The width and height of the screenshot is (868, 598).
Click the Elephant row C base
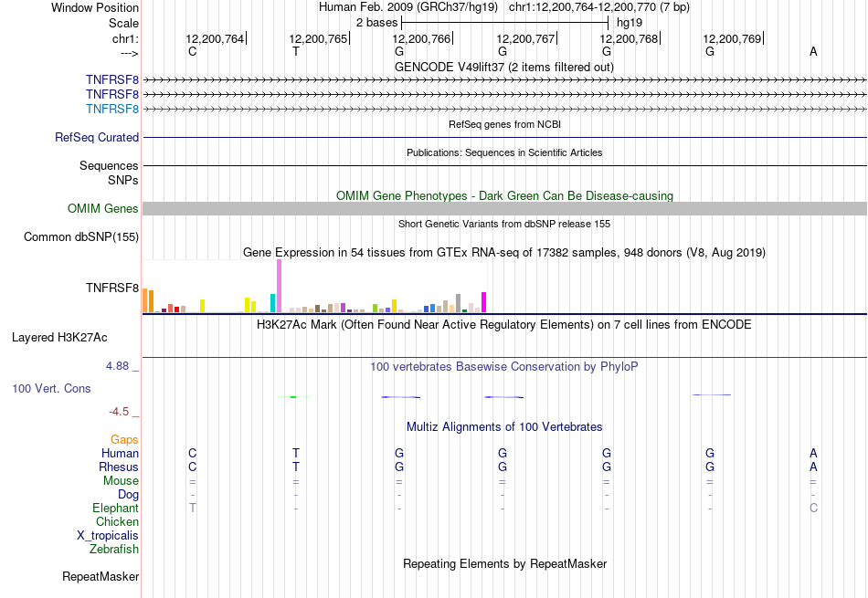coord(813,508)
